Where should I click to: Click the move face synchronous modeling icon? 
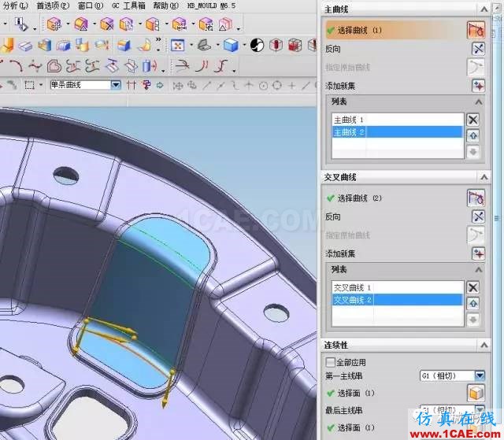click(54, 24)
